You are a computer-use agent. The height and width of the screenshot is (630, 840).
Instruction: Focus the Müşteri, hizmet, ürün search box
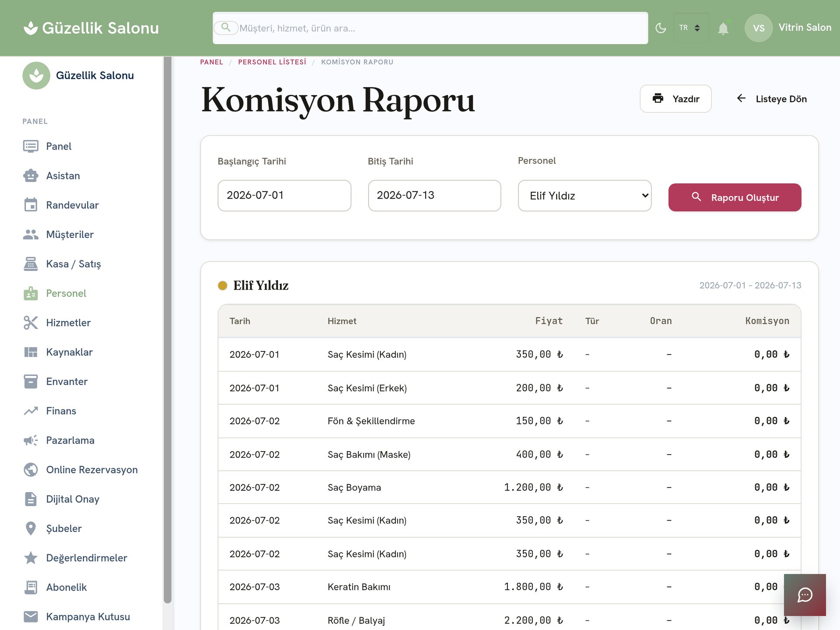pos(430,28)
